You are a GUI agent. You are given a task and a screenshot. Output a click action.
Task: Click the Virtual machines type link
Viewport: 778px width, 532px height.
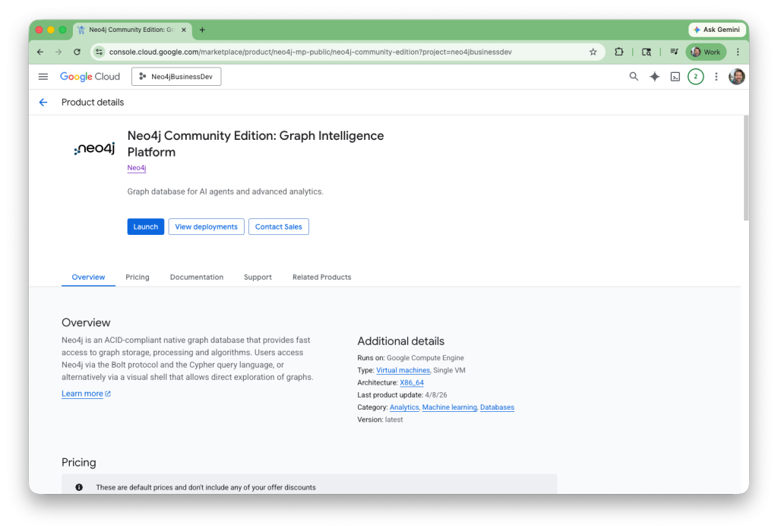pyautogui.click(x=403, y=370)
